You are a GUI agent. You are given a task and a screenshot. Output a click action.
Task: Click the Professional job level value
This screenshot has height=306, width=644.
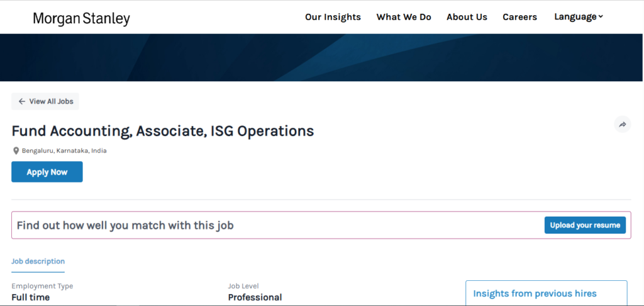pos(255,297)
